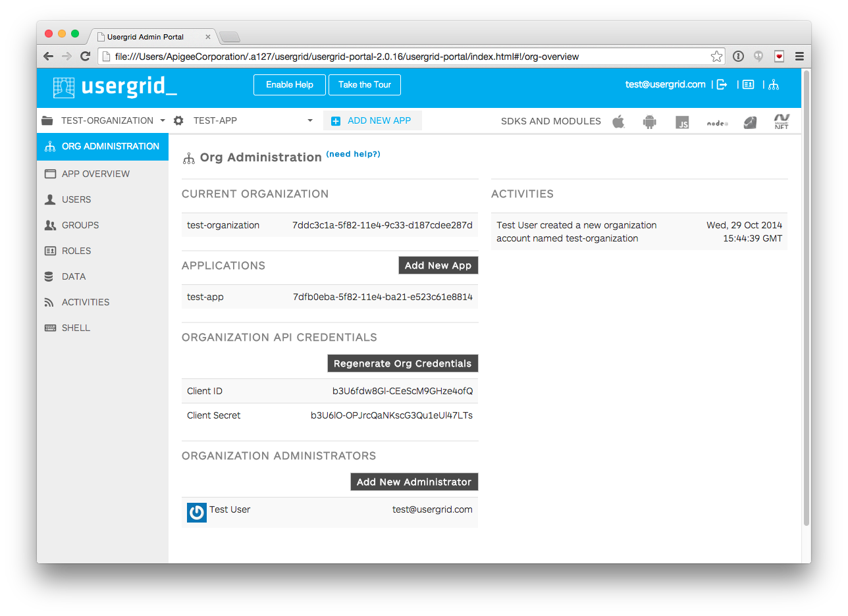Open the Node.js module icon
The image size is (848, 616).
(x=717, y=123)
